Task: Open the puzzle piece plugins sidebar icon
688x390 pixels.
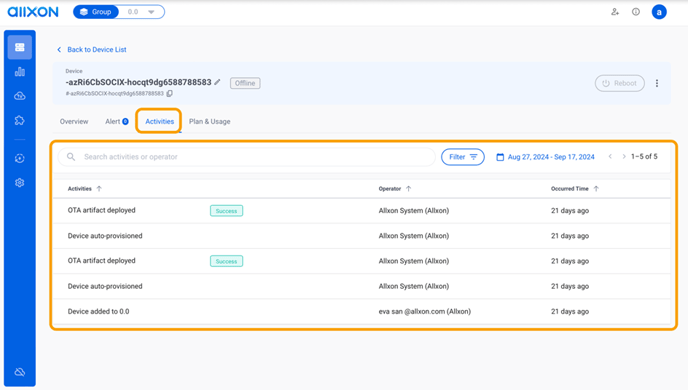Action: [20, 120]
